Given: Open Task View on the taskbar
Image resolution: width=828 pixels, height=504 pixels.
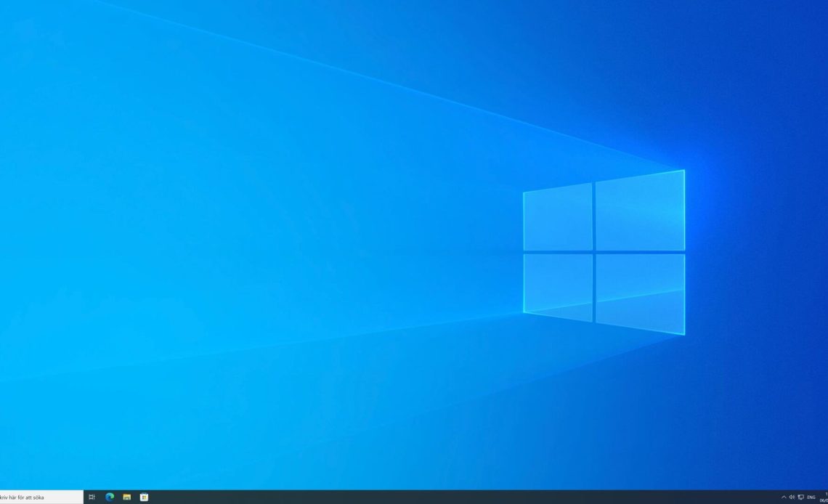Looking at the screenshot, I should click(x=92, y=497).
